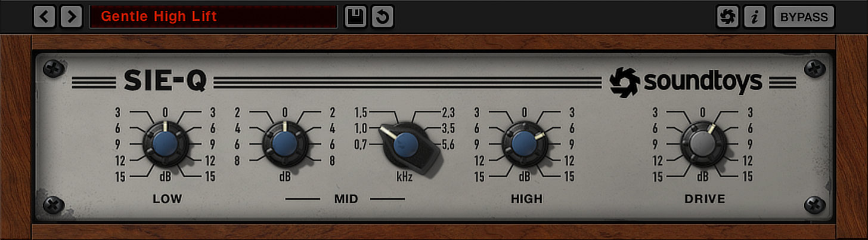Click the 3,5 frequency mark
868x240 pixels.
tap(448, 128)
